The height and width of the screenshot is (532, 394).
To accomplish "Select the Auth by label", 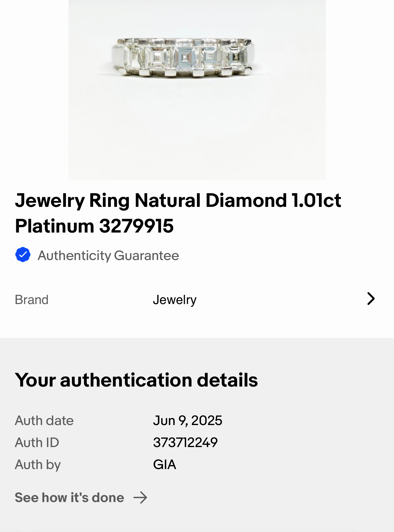I will pos(38,465).
